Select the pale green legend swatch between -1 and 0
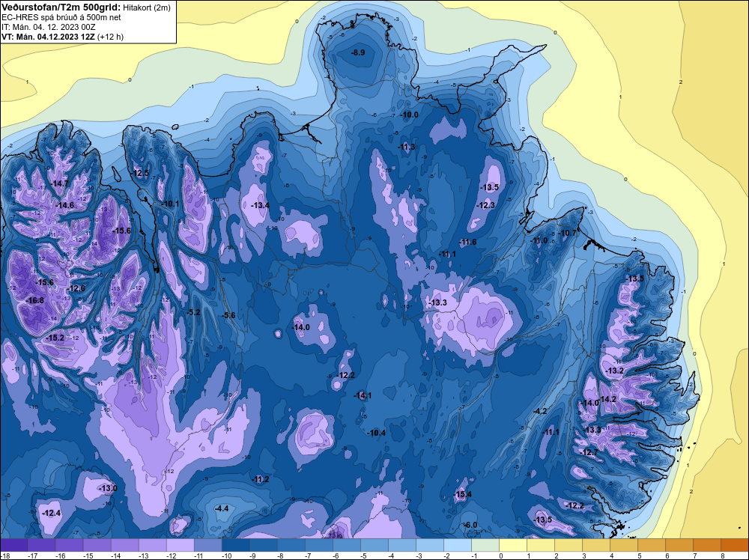749x560 pixels. pyautogui.click(x=485, y=545)
